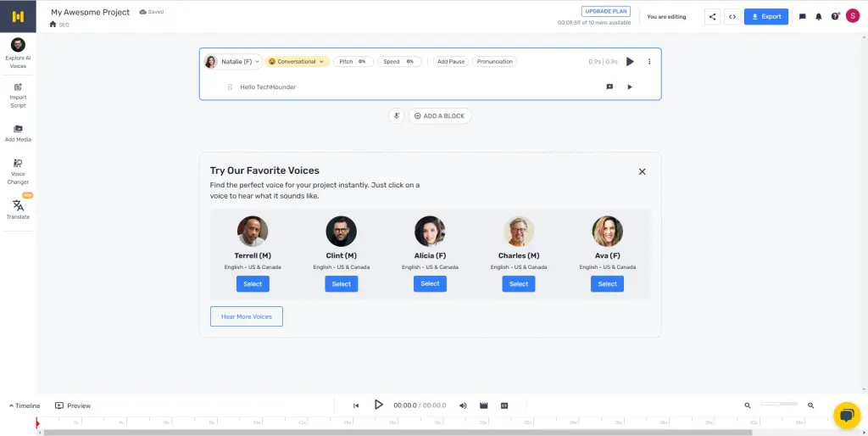Open the Add Media panel
Viewport: 868px width, 436px height.
(18, 132)
